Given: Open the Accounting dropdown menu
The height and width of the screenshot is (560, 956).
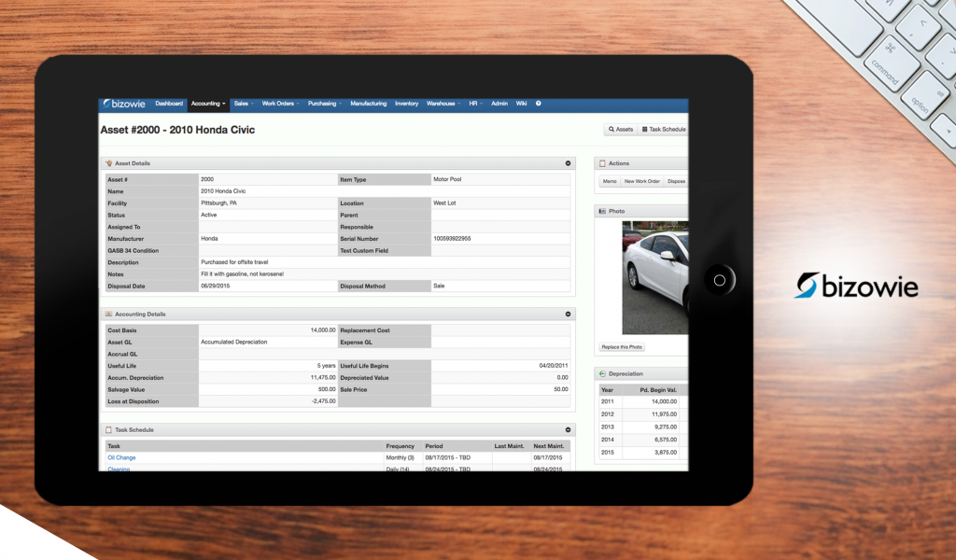Looking at the screenshot, I should (x=208, y=104).
